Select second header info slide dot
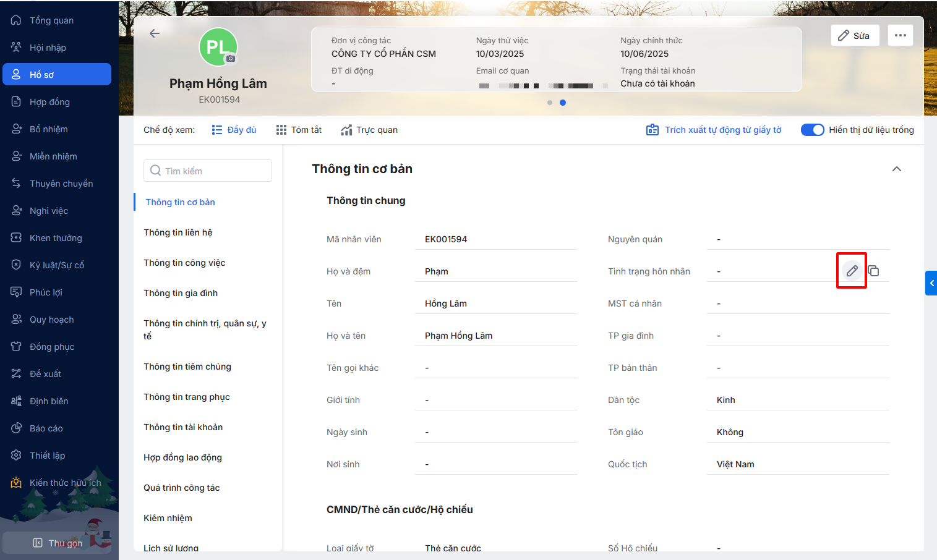Screen dimensions: 937x560 563,103
